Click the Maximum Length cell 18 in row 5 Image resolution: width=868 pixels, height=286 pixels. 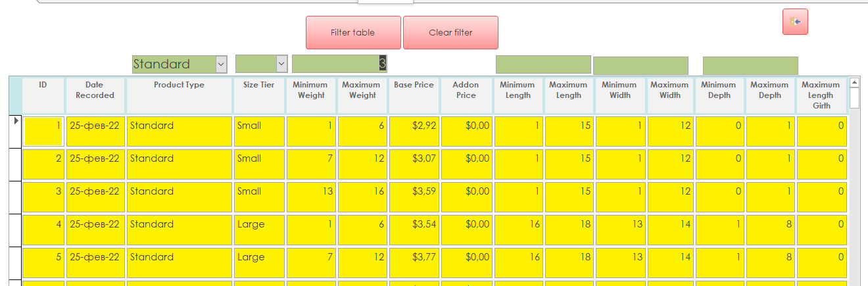(569, 263)
